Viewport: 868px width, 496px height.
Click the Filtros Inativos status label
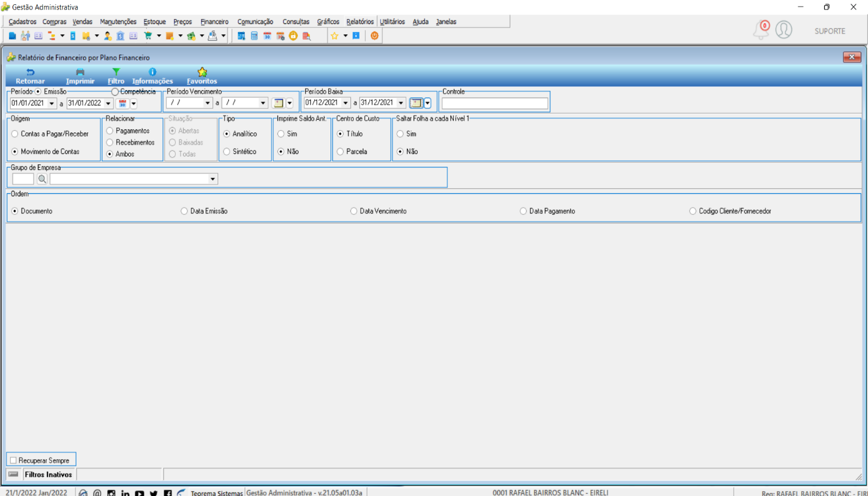click(x=48, y=474)
